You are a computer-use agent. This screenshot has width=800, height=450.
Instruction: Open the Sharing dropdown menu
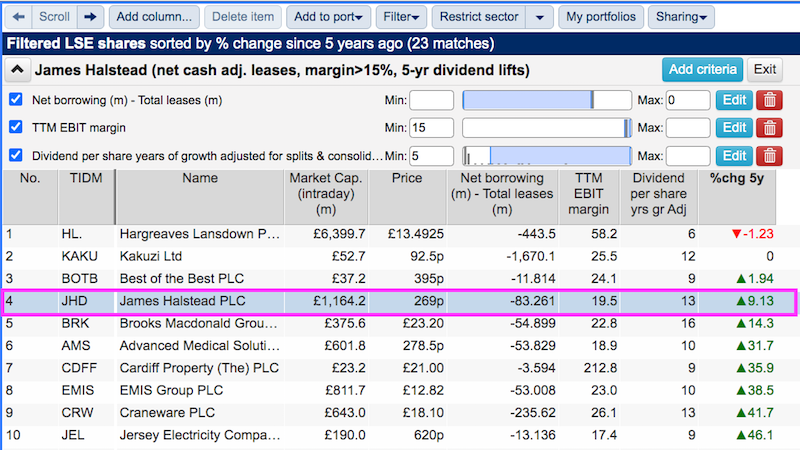(681, 17)
